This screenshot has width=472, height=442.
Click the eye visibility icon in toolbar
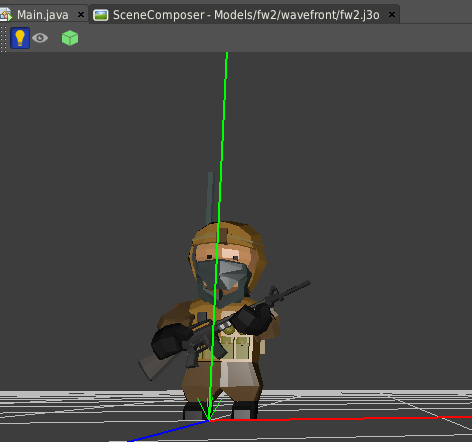click(x=40, y=38)
